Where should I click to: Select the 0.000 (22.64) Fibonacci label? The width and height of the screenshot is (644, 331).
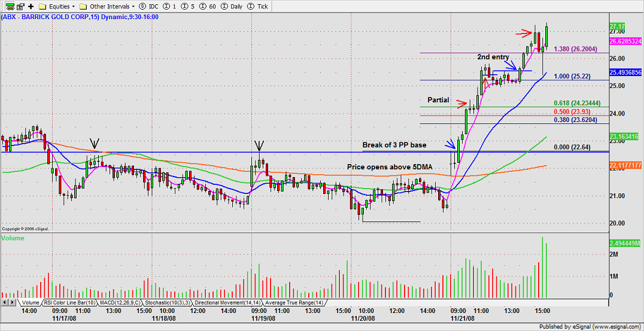pyautogui.click(x=572, y=147)
